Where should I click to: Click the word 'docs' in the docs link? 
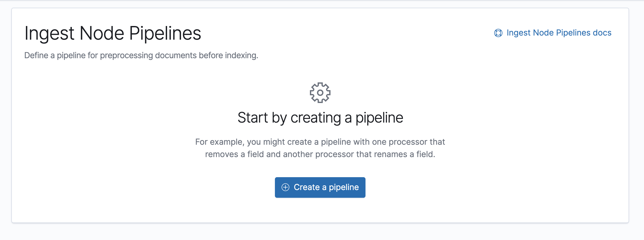click(602, 33)
